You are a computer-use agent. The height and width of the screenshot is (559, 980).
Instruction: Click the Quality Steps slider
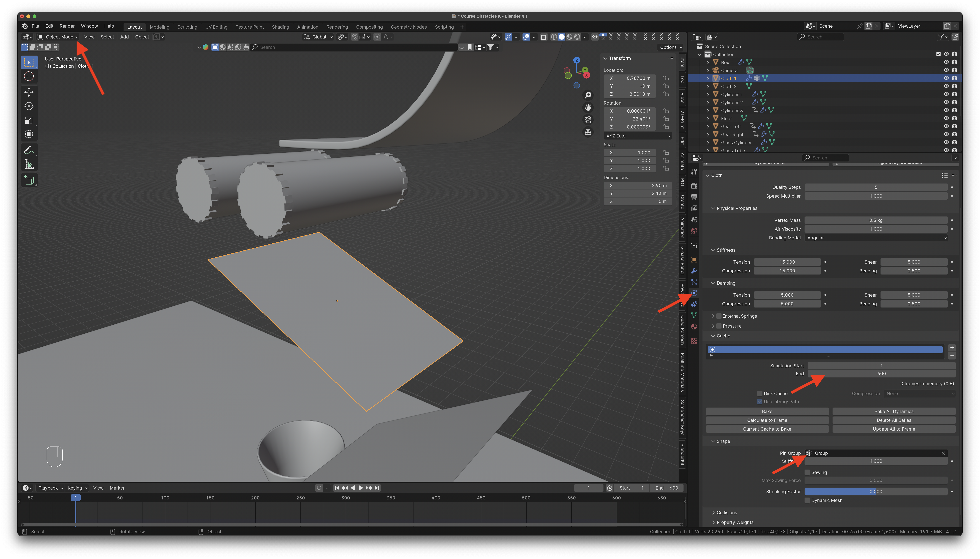click(x=876, y=187)
